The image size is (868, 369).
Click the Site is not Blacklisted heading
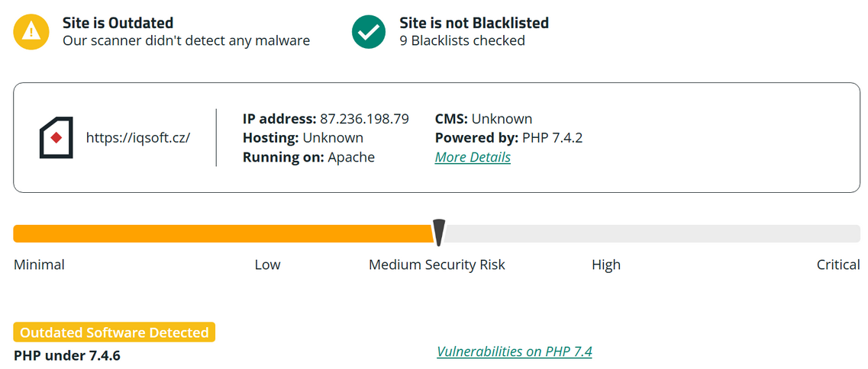[x=473, y=23]
